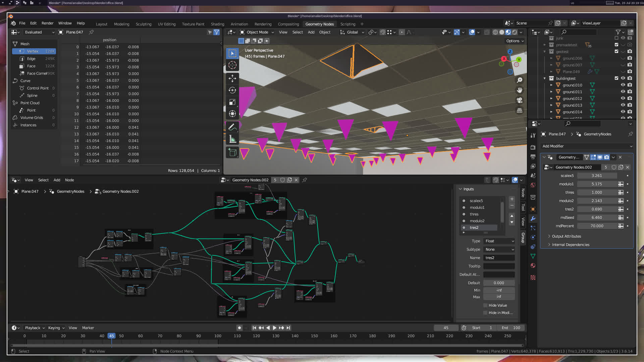Click the Add Cube tool icon
This screenshot has height=362, width=644.
point(232,153)
